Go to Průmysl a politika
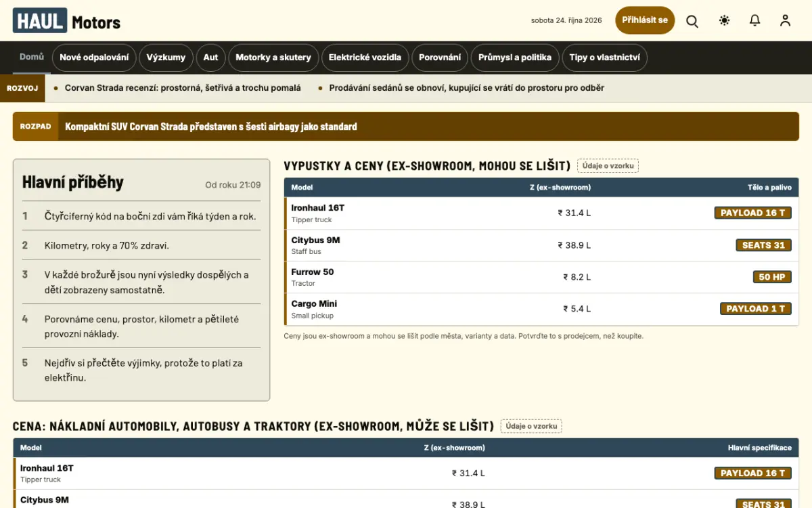The height and width of the screenshot is (508, 812). (x=515, y=58)
